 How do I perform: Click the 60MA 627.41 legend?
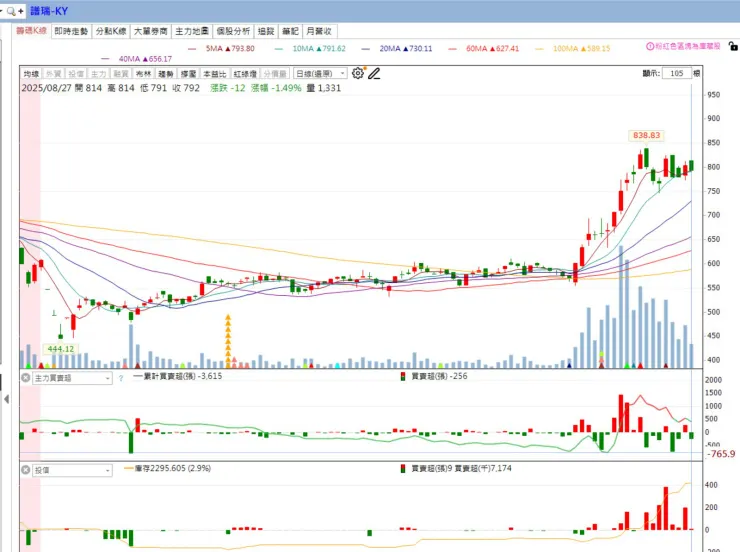point(492,48)
